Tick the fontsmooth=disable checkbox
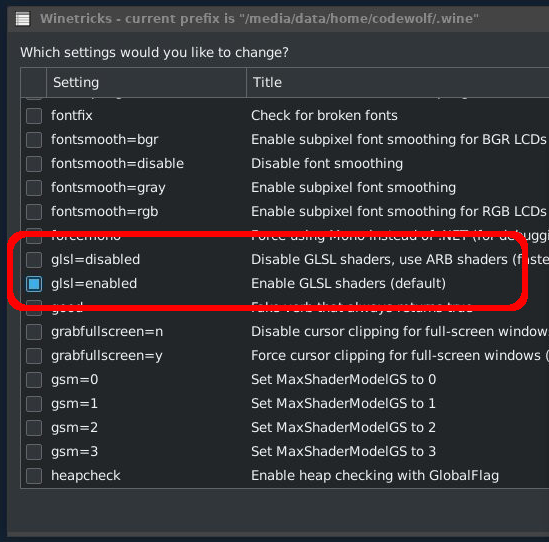Screen dimensions: 549x542 pos(34,164)
